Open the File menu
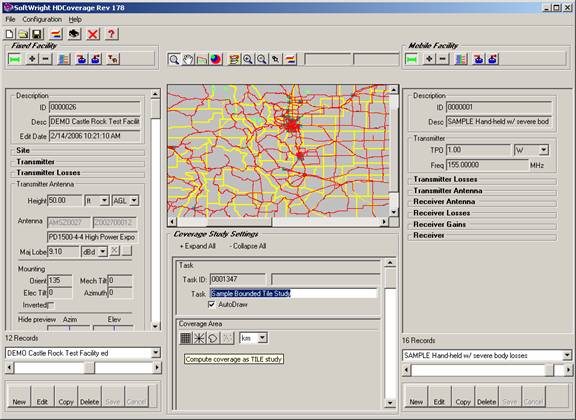 tap(10, 19)
